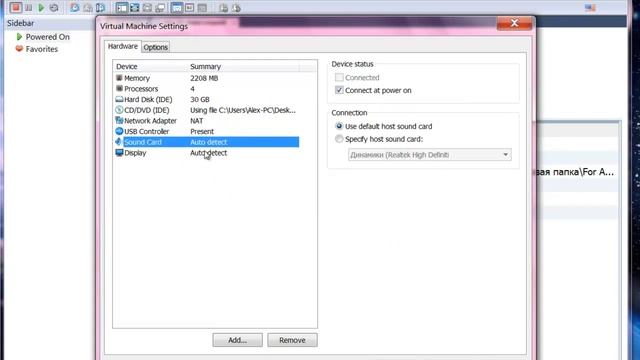
Task: Click the 30 GB hard disk summary
Action: coord(200,99)
